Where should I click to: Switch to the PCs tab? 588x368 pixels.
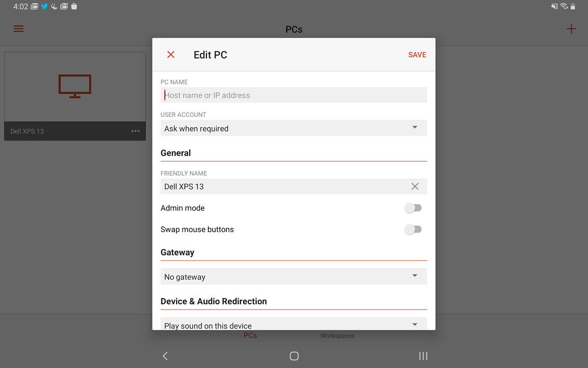(250, 336)
